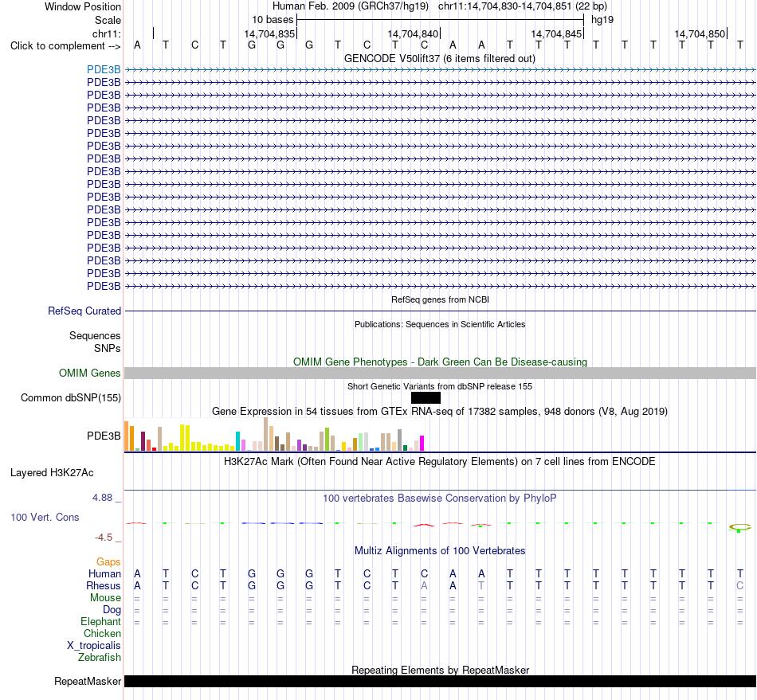Click 'Click to complement -->' to flip bases
The image size is (757, 700).
point(65,46)
